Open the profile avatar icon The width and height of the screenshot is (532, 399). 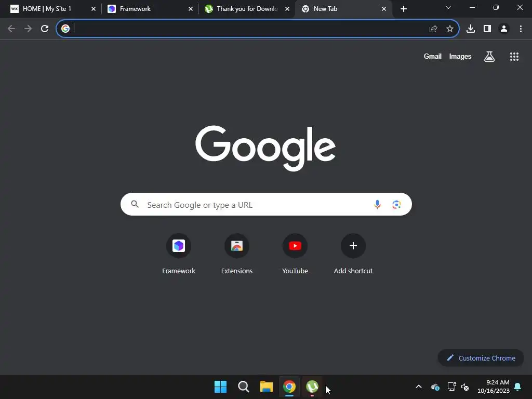(504, 29)
